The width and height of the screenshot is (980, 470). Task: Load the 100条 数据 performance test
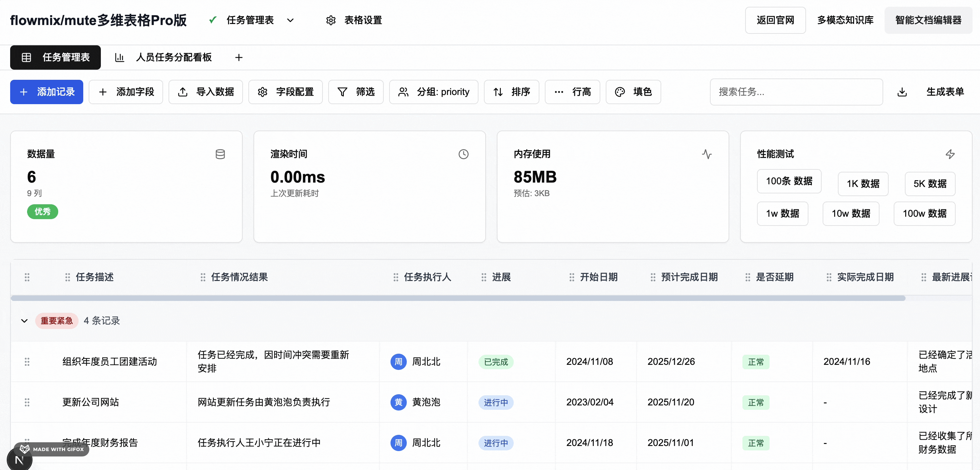click(789, 181)
